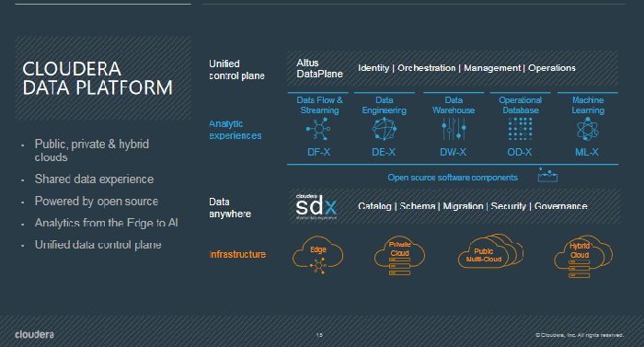Screen dimensions: 644x347
Task: Click the Data Engineering globe icon
Action: point(384,129)
